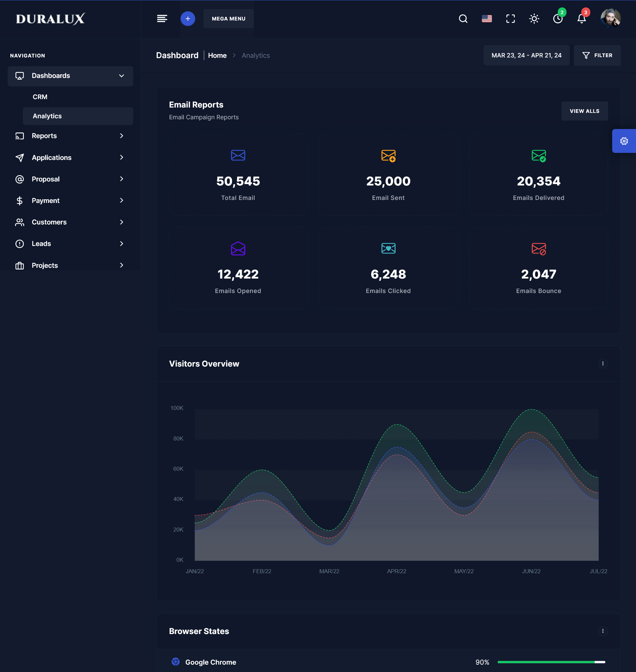Click the Proposal at-sign icon

pyautogui.click(x=20, y=179)
